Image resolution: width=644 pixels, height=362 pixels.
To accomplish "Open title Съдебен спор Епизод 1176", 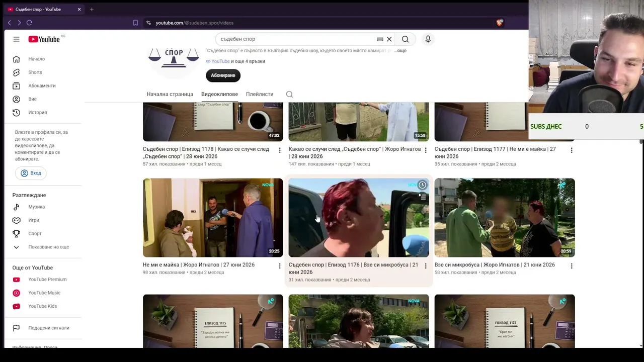I will (353, 268).
